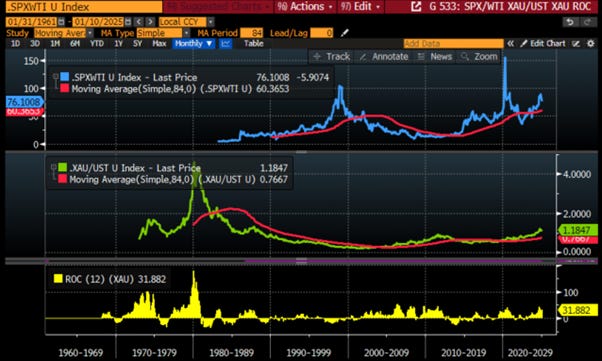
Task: Select the 1Y time range
Action: click(x=118, y=43)
